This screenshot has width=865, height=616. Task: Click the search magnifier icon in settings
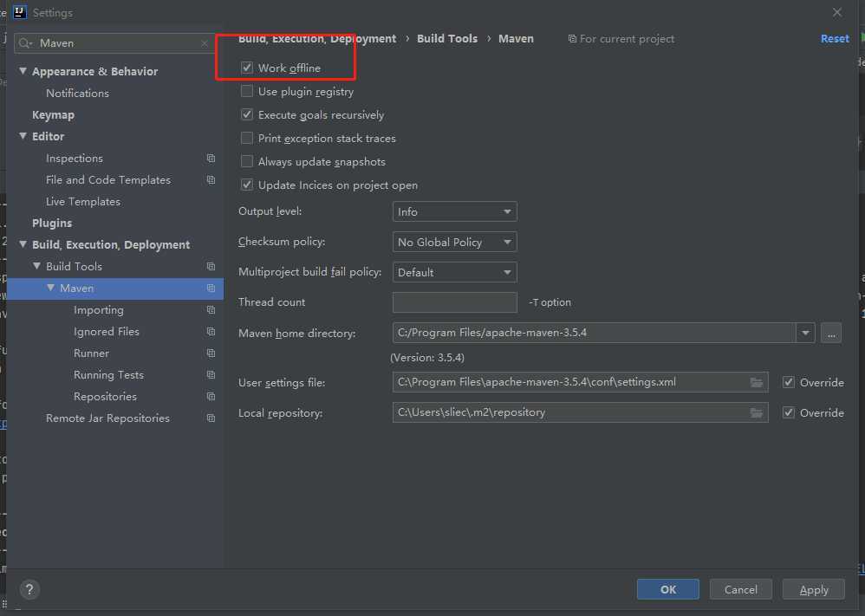click(25, 43)
